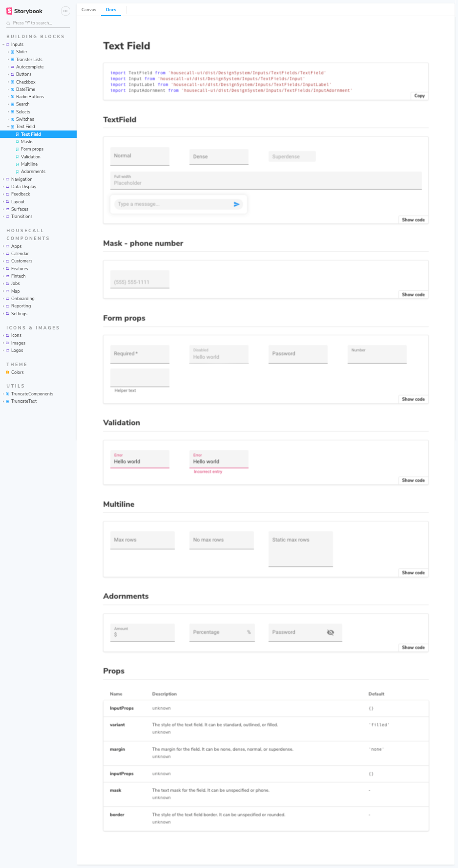Screen dimensions: 458x868
Task: Open the sidebar ellipsis menu button
Action: 65,11
